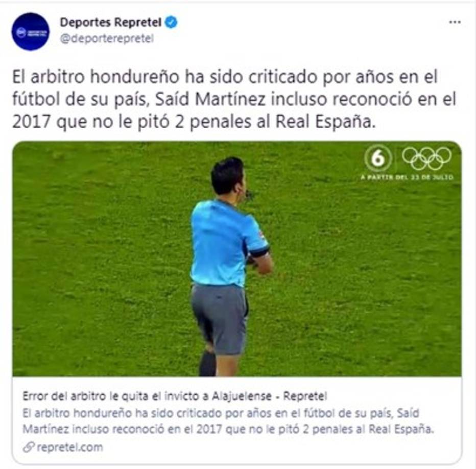Screen dimensions: 476x469
Task: Click '2017' at the start of the tweet's last line
Action: pyautogui.click(x=31, y=122)
